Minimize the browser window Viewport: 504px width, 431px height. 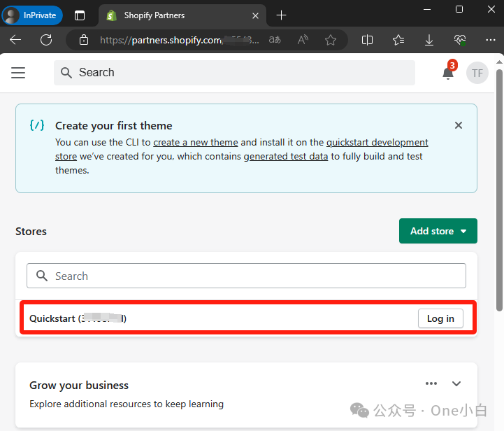(427, 9)
